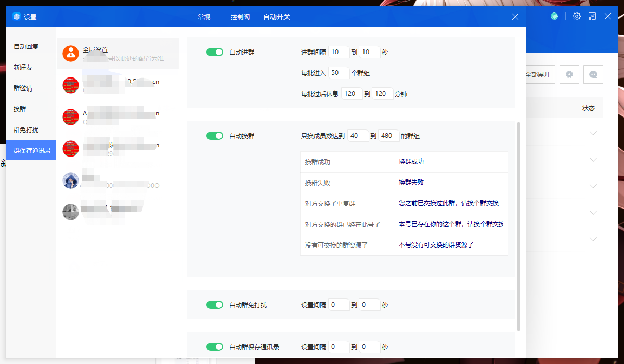
Task: Close the 设置 settings dialog
Action: 515,17
